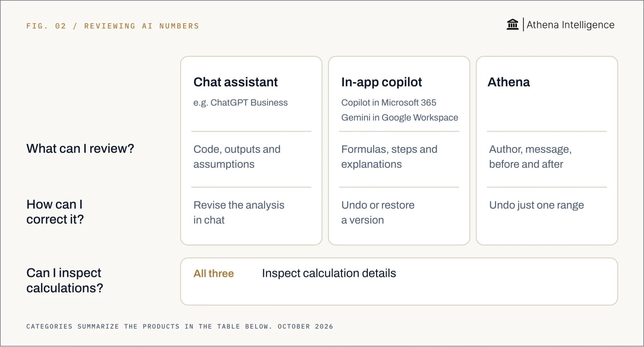Image resolution: width=644 pixels, height=347 pixels.
Task: Click the 'In-app copilot' card heading
Action: coord(381,82)
